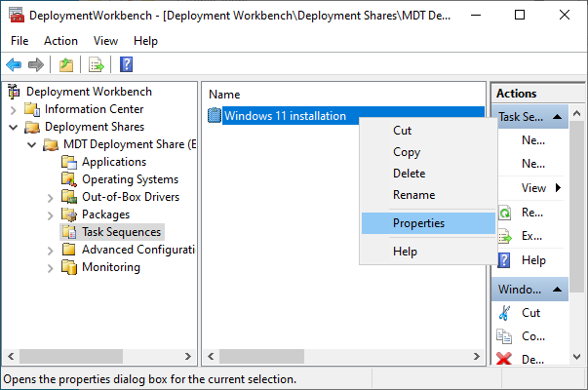
Task: Choose Help from the context menu
Action: (428, 252)
